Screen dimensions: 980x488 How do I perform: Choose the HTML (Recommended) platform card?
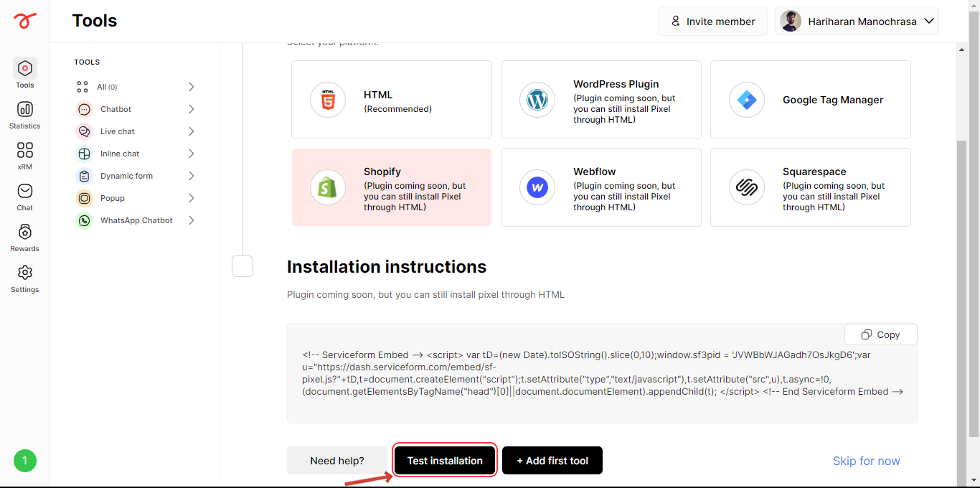coord(392,100)
